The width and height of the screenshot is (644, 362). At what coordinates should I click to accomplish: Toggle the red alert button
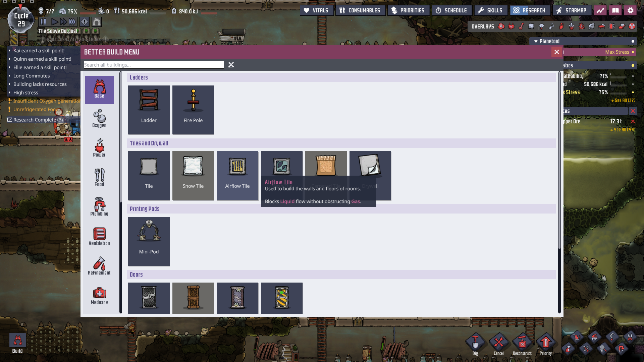point(84,22)
